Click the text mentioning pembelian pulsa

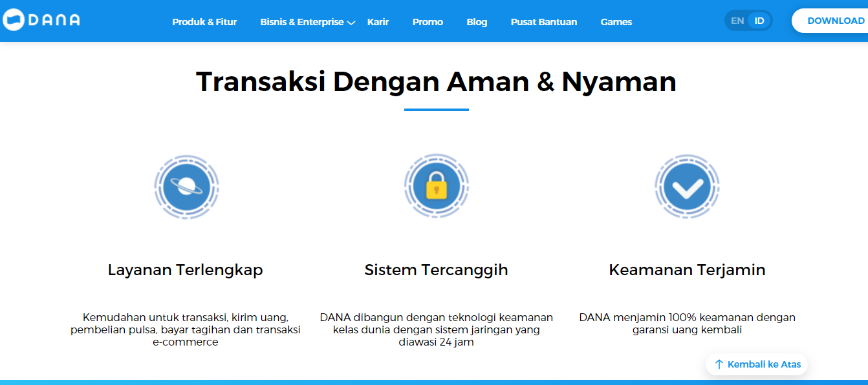(x=186, y=330)
